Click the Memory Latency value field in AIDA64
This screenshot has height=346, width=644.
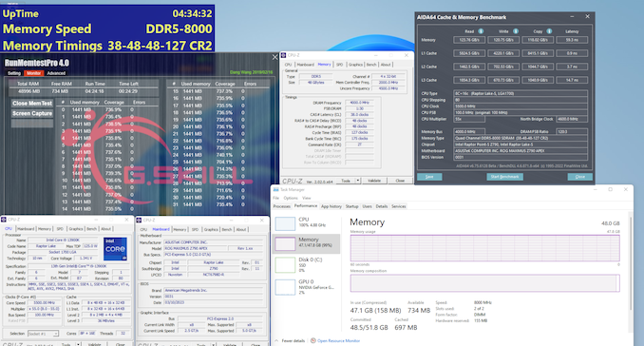(572, 40)
